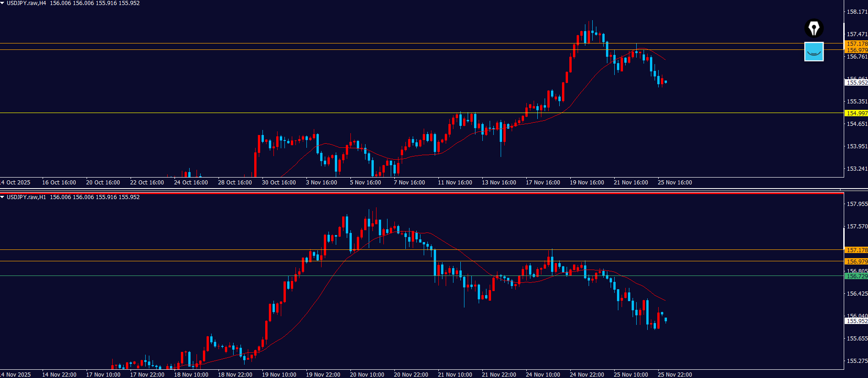This screenshot has height=378, width=868.
Task: Click the USDJPY.raw,H4 chart title
Action: click(27, 3)
